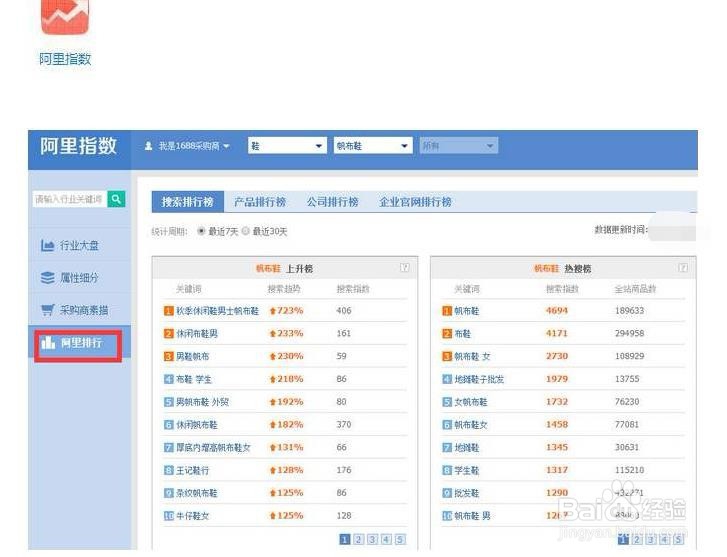This screenshot has height=557, width=727.
Task: Go to page 1 of 上升榜
Action: (x=344, y=539)
